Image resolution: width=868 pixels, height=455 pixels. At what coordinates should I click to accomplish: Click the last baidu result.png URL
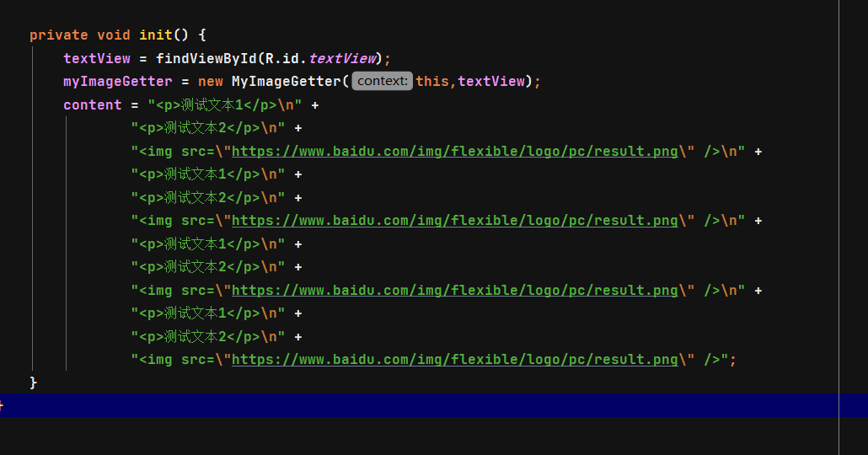(x=454, y=360)
